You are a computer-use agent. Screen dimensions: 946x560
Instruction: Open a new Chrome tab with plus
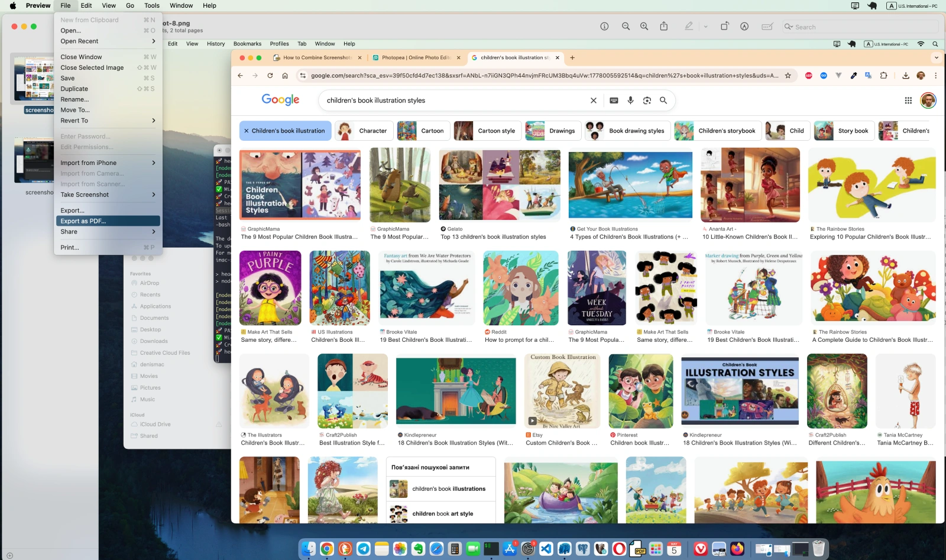coord(572,58)
